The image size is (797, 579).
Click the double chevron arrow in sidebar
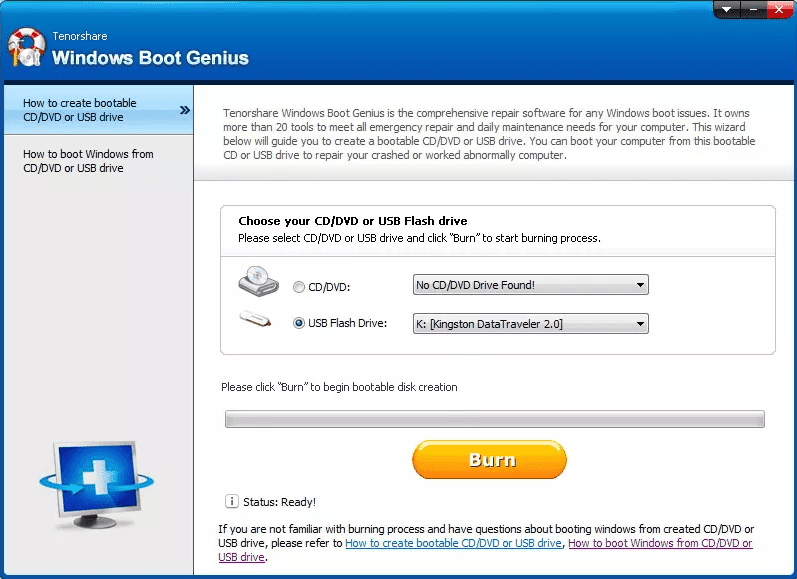pyautogui.click(x=185, y=110)
